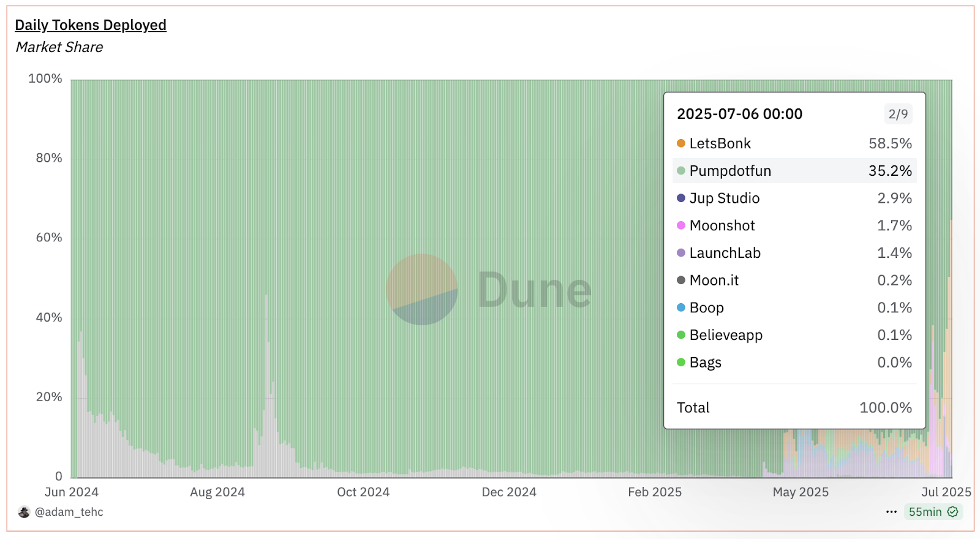
Task: Open the Daily Tokens Deployed title link
Action: pos(91,25)
